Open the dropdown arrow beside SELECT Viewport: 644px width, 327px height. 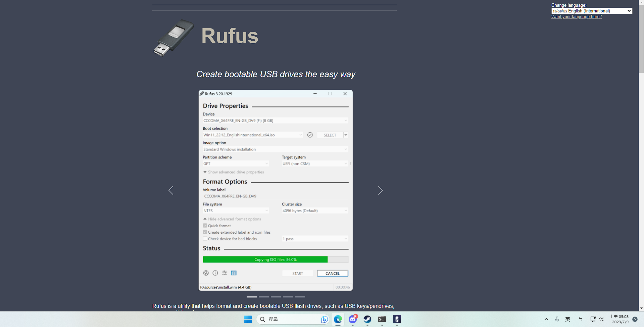click(346, 135)
